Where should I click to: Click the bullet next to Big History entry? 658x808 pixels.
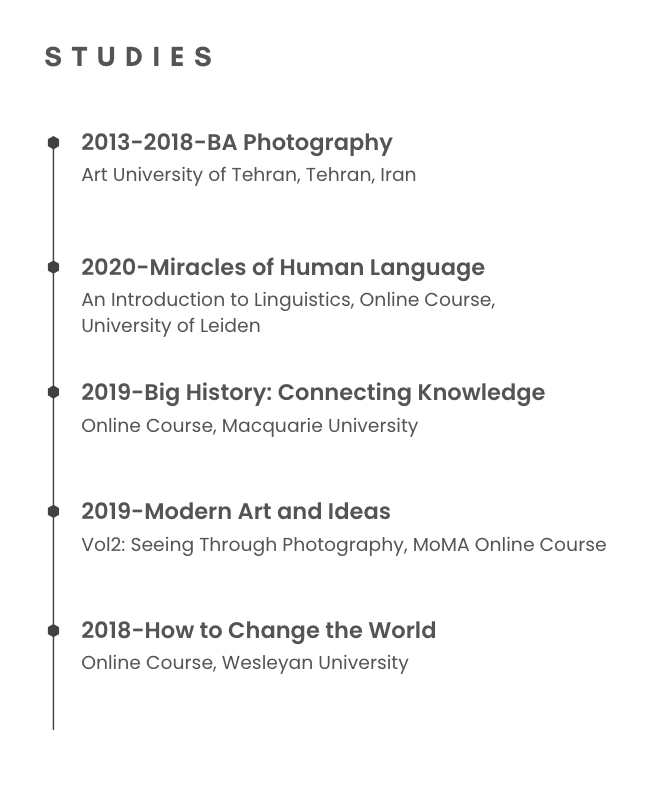53,392
